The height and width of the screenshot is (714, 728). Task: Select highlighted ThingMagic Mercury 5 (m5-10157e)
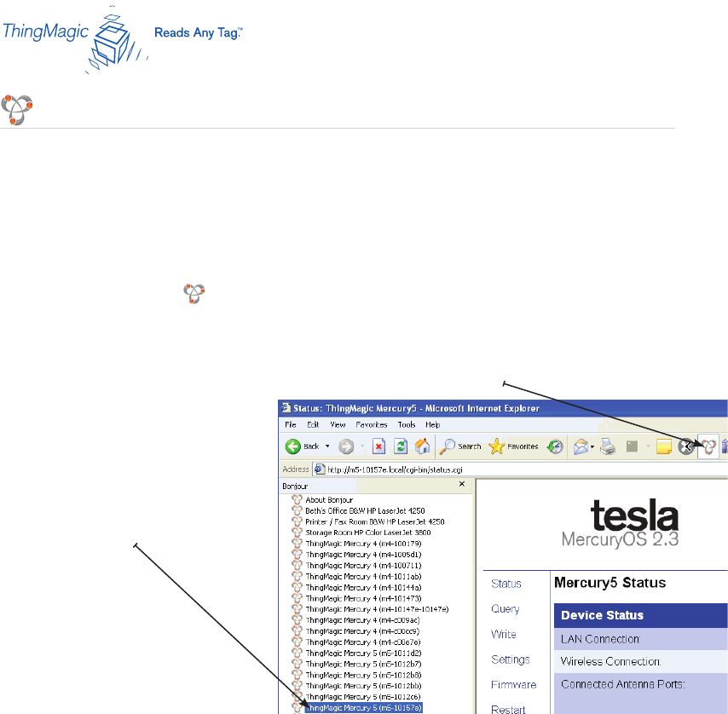(x=363, y=708)
